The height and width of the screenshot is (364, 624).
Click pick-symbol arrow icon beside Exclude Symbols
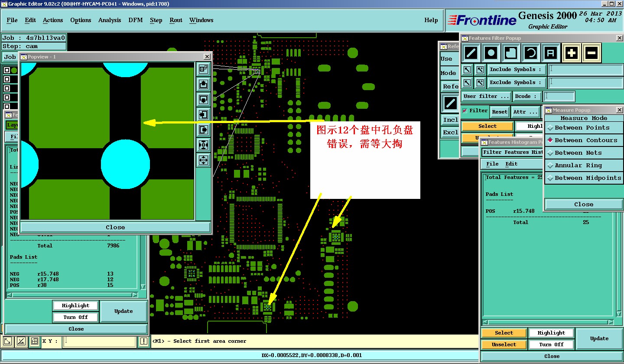click(467, 82)
